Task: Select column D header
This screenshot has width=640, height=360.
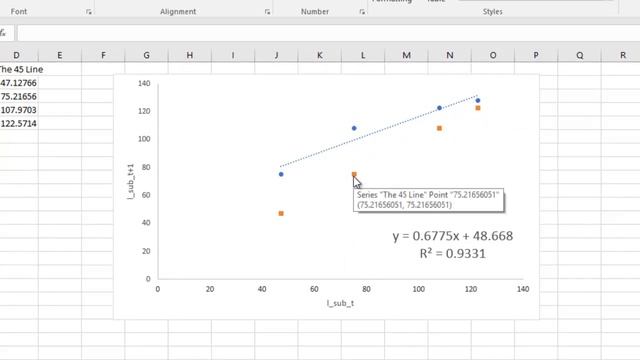Action: (16, 55)
